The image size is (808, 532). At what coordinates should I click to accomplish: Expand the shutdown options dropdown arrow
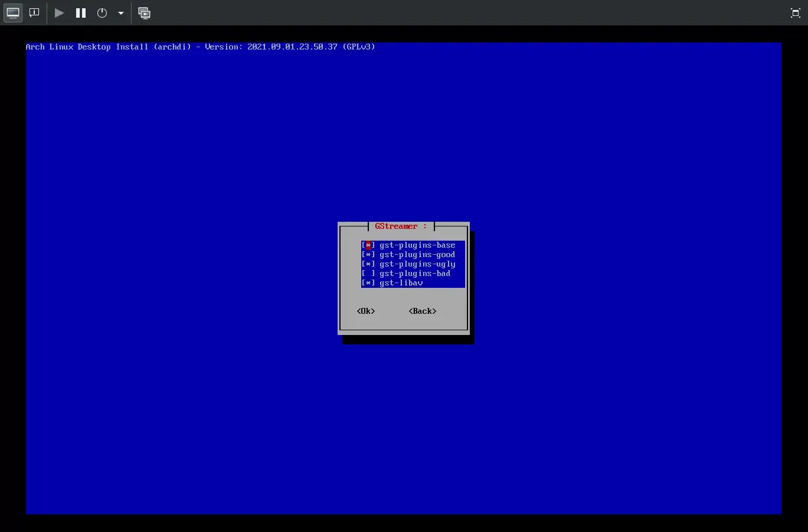[x=121, y=13]
